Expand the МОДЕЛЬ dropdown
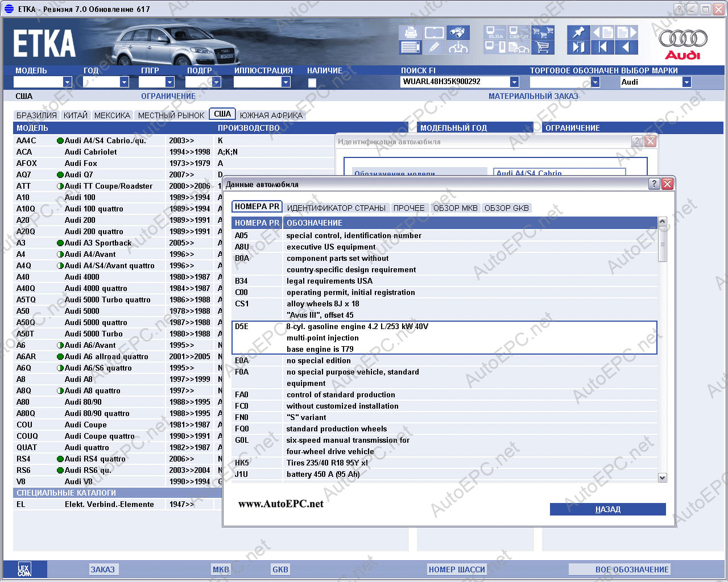Viewport: 728px width, 582px height. click(67, 82)
